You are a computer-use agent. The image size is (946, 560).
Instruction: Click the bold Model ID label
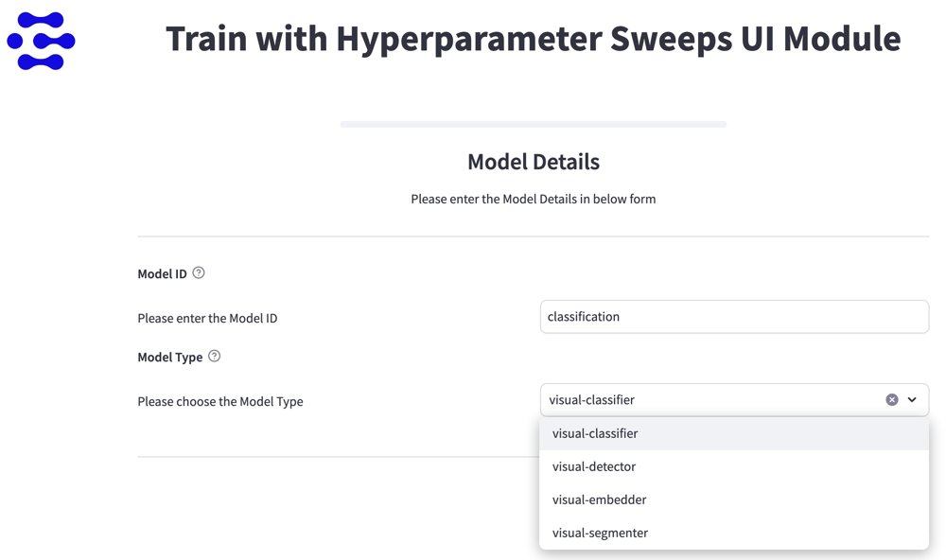pyautogui.click(x=162, y=274)
